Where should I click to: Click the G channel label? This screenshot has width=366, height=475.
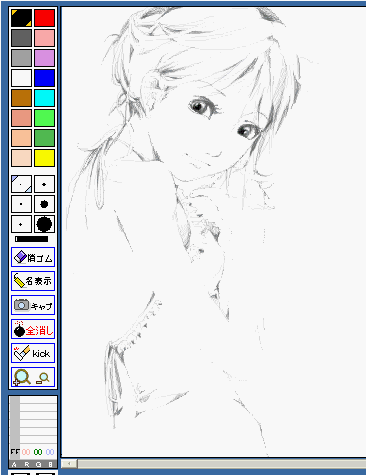point(38,464)
